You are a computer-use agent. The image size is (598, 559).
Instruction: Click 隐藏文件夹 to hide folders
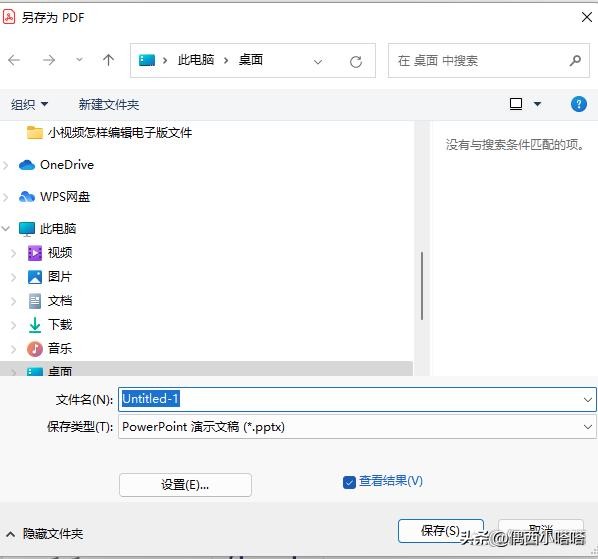tap(45, 534)
